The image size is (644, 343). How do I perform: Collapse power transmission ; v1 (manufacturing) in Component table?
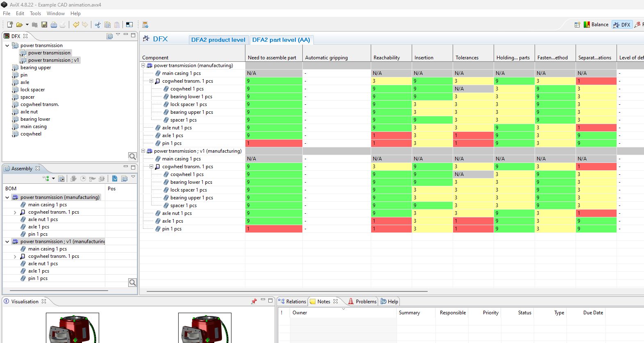pyautogui.click(x=143, y=151)
